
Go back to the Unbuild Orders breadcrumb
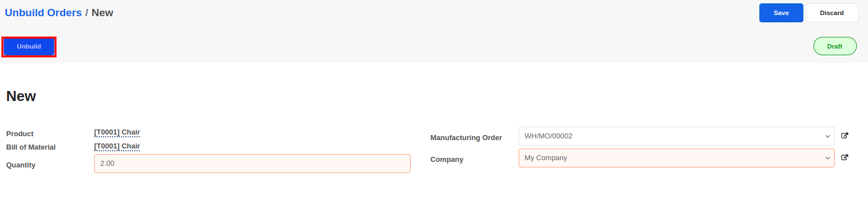(43, 12)
